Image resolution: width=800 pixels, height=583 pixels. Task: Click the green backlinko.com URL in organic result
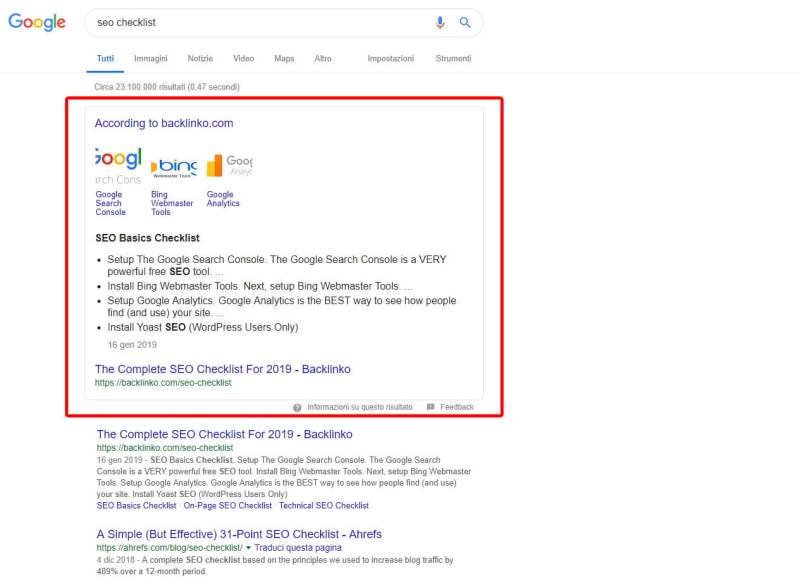[165, 448]
